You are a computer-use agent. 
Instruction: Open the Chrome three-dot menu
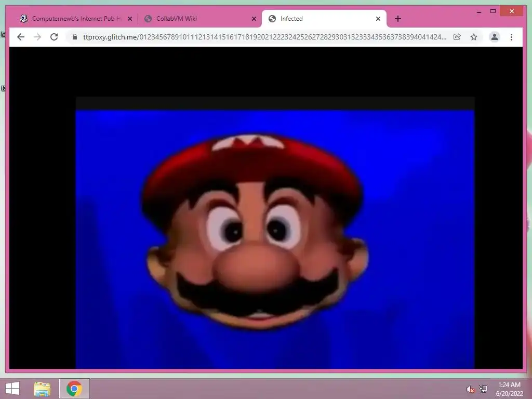click(x=511, y=37)
